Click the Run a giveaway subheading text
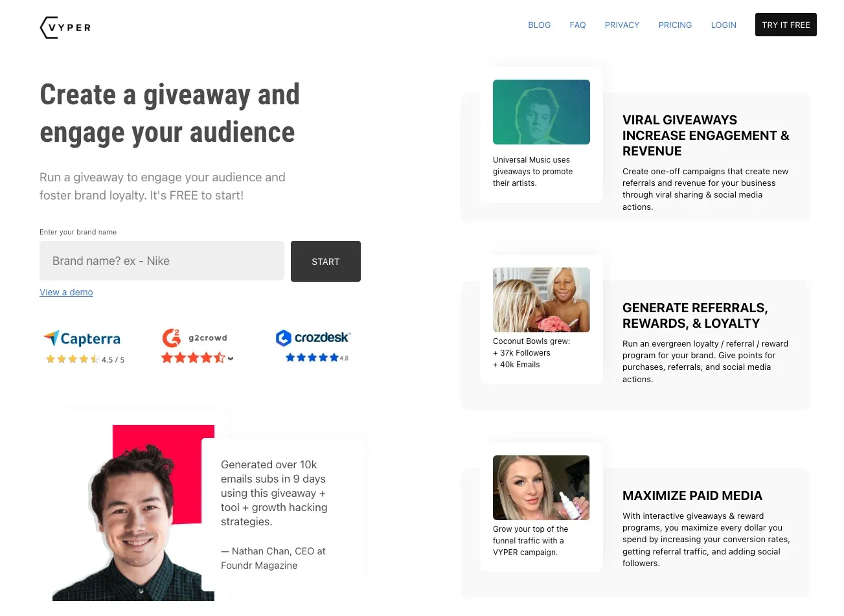The image size is (844, 616). 163,187
